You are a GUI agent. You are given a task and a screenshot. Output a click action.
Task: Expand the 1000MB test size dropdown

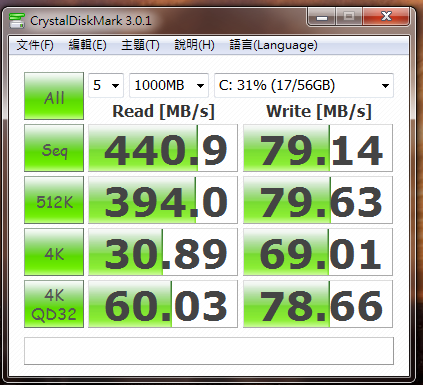169,86
